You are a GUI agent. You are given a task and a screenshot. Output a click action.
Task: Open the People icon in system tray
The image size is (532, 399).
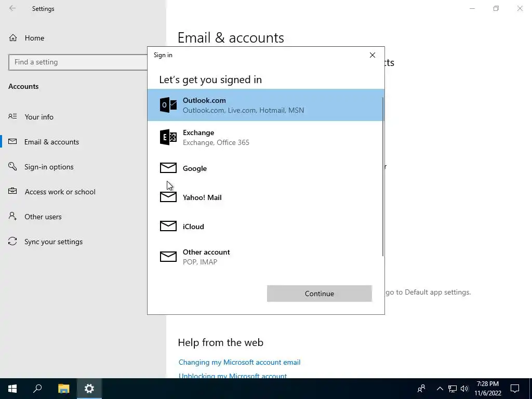tap(421, 389)
